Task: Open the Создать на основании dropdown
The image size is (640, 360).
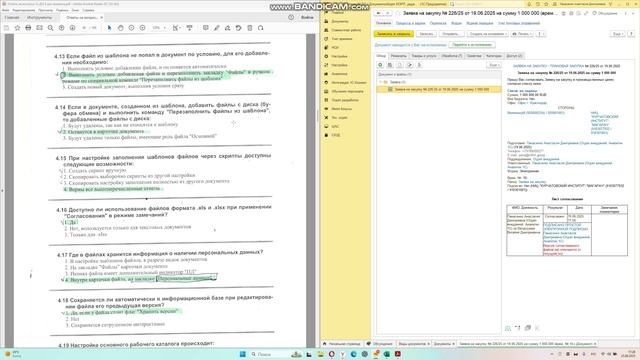Action: (487, 34)
